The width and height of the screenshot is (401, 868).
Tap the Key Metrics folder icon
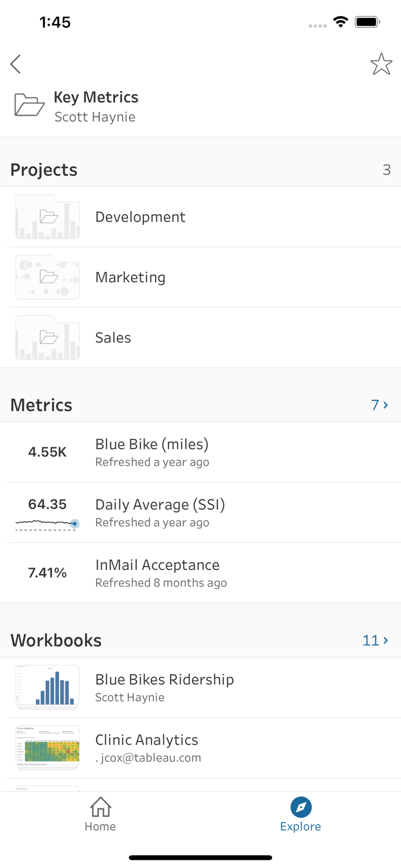[x=28, y=104]
